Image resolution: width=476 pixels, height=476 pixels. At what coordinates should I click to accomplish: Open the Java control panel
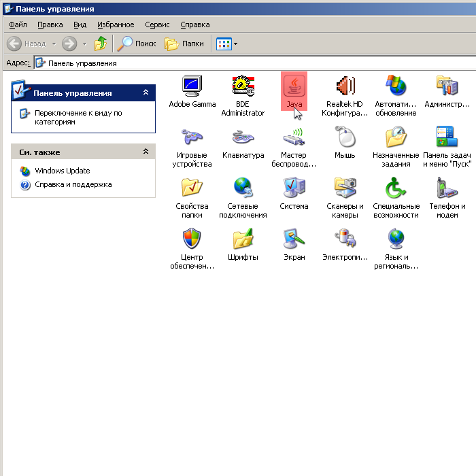pos(294,91)
